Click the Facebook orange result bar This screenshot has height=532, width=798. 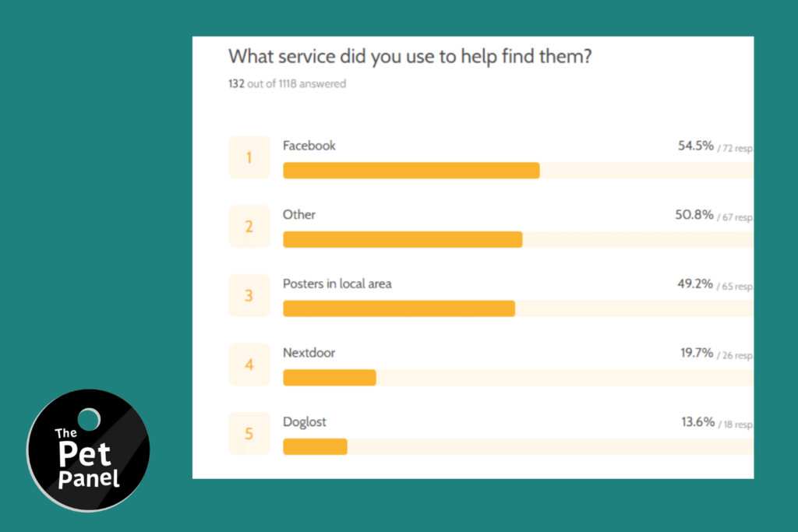[x=411, y=171]
